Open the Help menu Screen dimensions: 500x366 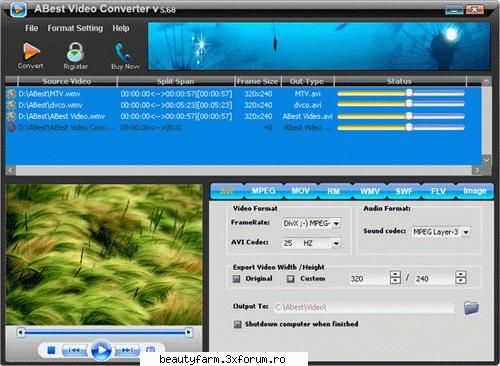point(121,28)
